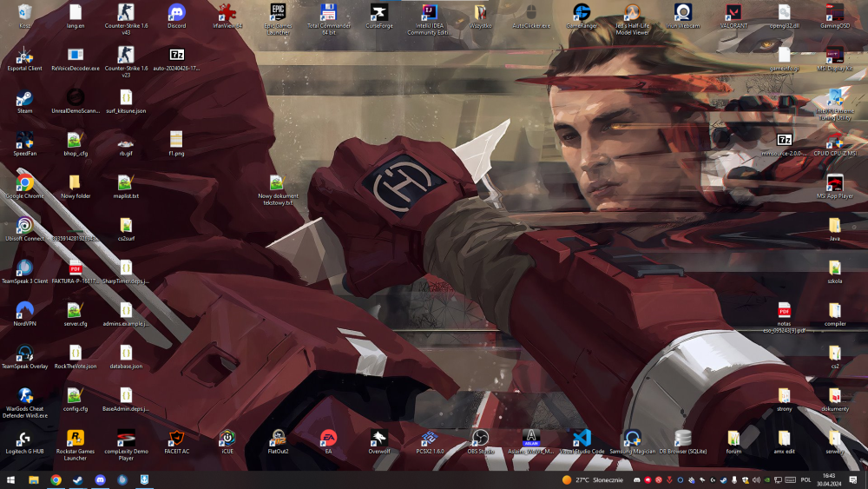868x489 pixels.
Task: Click the Visual Studio Code shortcut
Action: (x=582, y=442)
